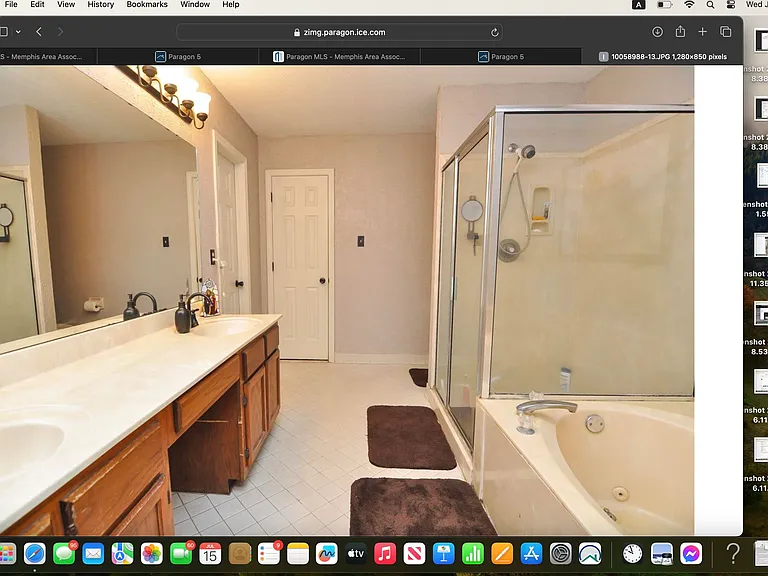Screen dimensions: 768x576
Task: Reload the zimg.paragon.ice.com page
Action: 495,32
